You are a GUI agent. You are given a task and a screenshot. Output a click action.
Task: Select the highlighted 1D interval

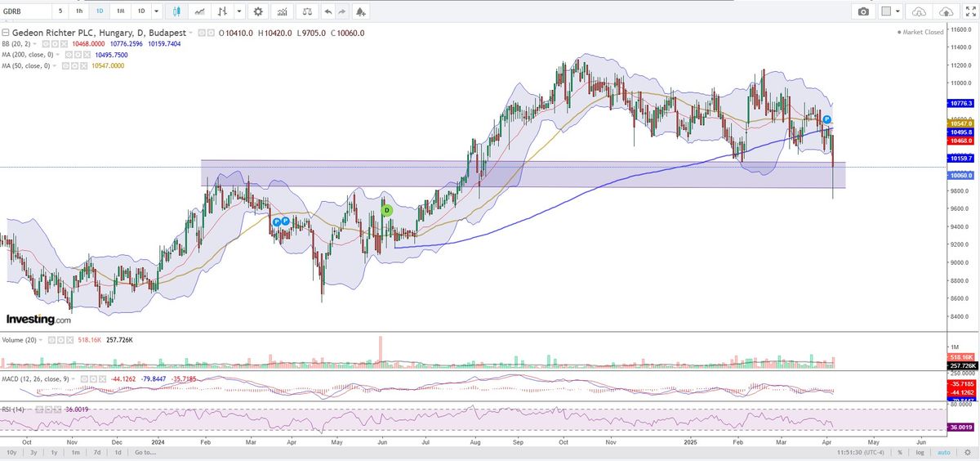point(100,11)
